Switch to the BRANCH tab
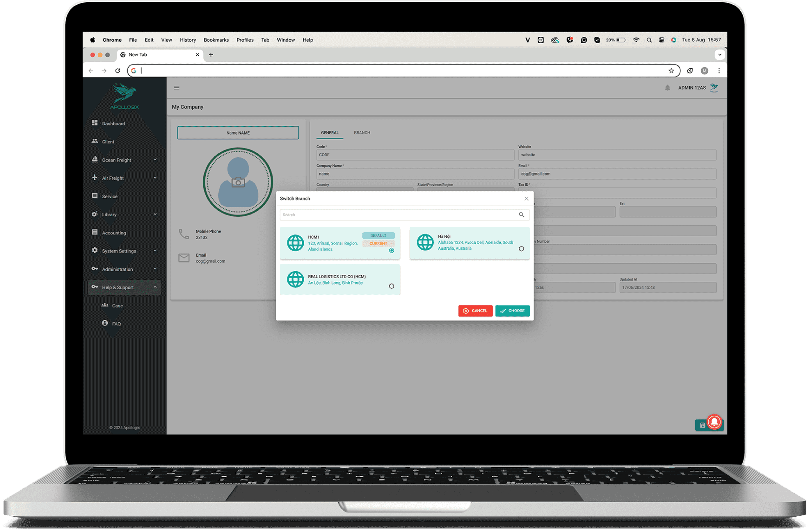This screenshot has width=809, height=532. click(362, 133)
